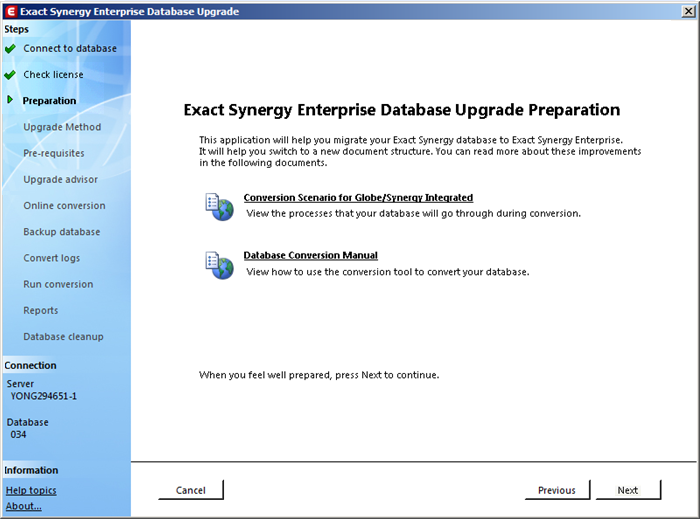Click the document globe icon for Database Conversion Manual
This screenshot has height=519, width=700.
[219, 265]
